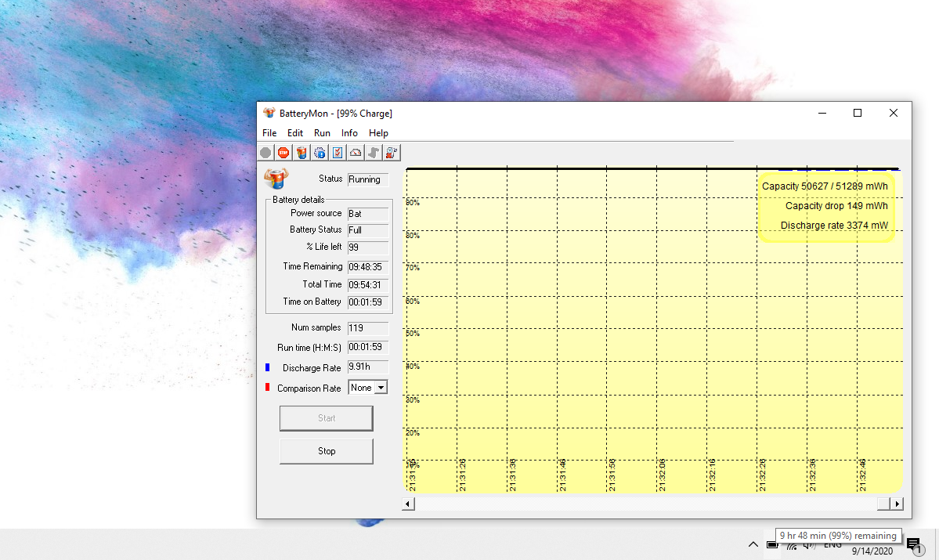The height and width of the screenshot is (560, 939).
Task: Open battery information via the battery toolbar icon
Action: (302, 153)
